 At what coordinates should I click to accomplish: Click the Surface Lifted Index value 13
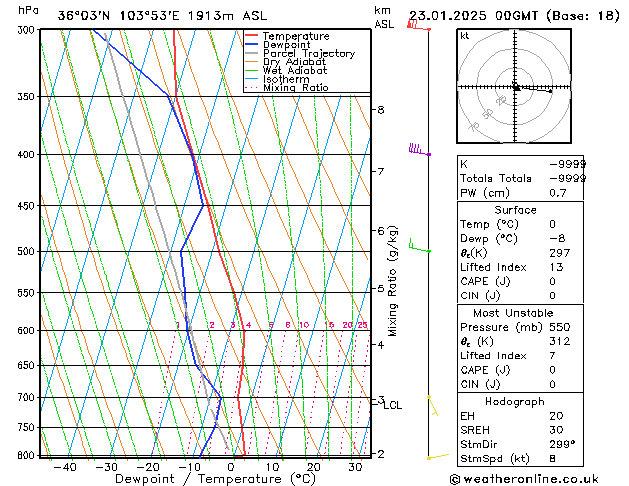[x=556, y=267]
